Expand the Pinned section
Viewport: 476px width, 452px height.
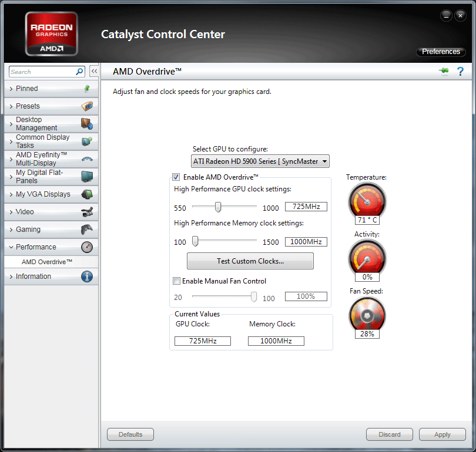tap(51, 89)
